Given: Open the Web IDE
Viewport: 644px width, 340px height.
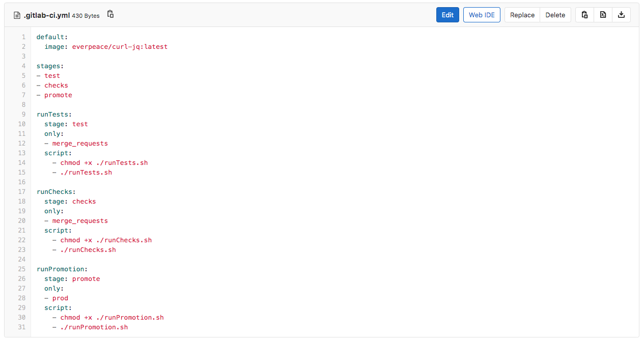Looking at the screenshot, I should (482, 15).
